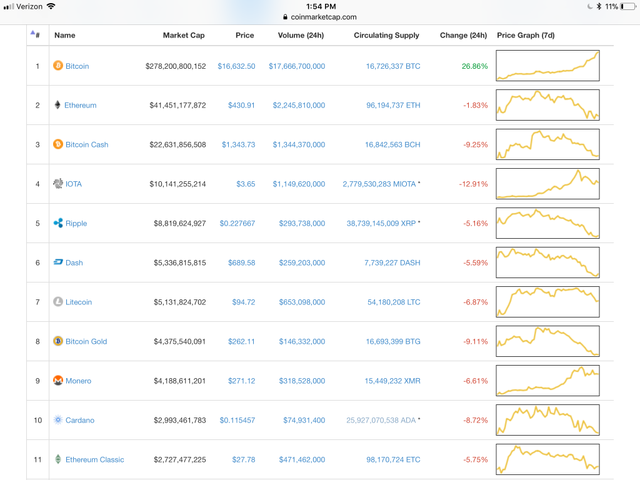Tap the Wi-Fi status icon
Image resolution: width=640 pixels, height=480 pixels.
[x=51, y=6]
